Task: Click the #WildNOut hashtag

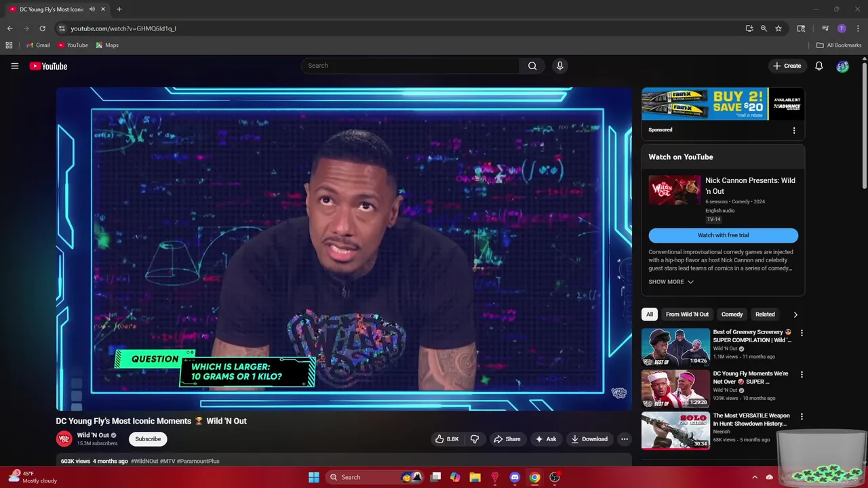Action: [144, 461]
